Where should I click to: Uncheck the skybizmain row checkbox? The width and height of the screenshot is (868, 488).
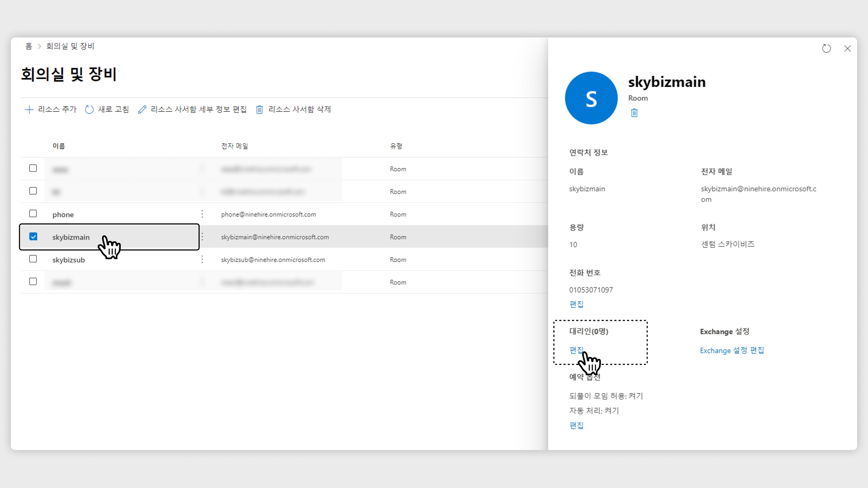pos(33,236)
